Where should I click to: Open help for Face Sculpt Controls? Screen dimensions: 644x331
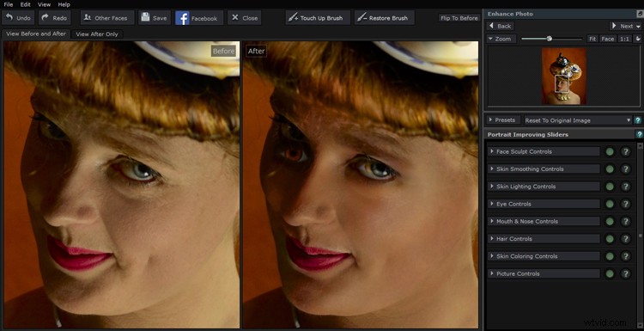pyautogui.click(x=625, y=151)
